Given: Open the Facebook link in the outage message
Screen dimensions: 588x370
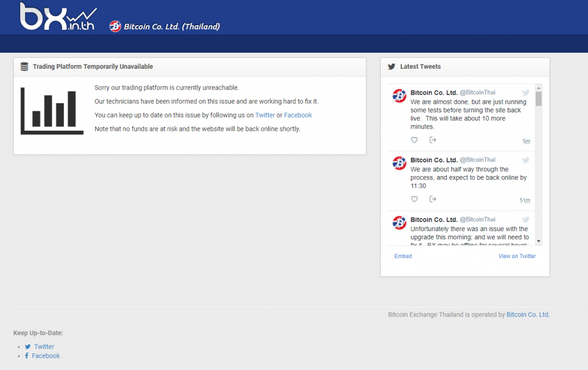Looking at the screenshot, I should [x=298, y=115].
